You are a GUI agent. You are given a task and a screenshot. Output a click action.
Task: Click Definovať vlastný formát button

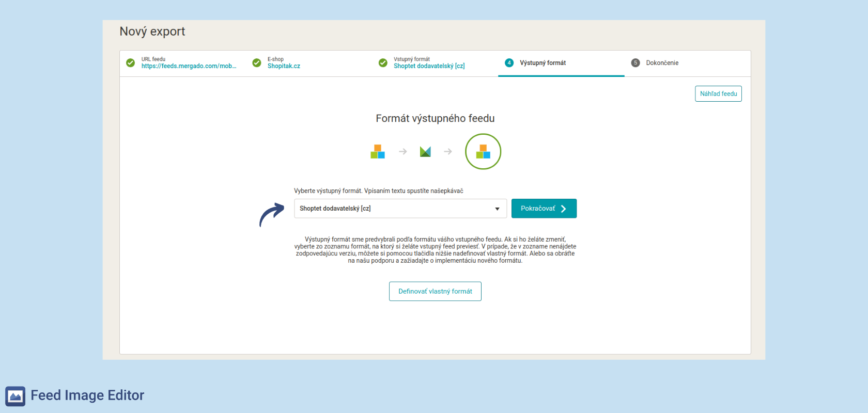(435, 291)
